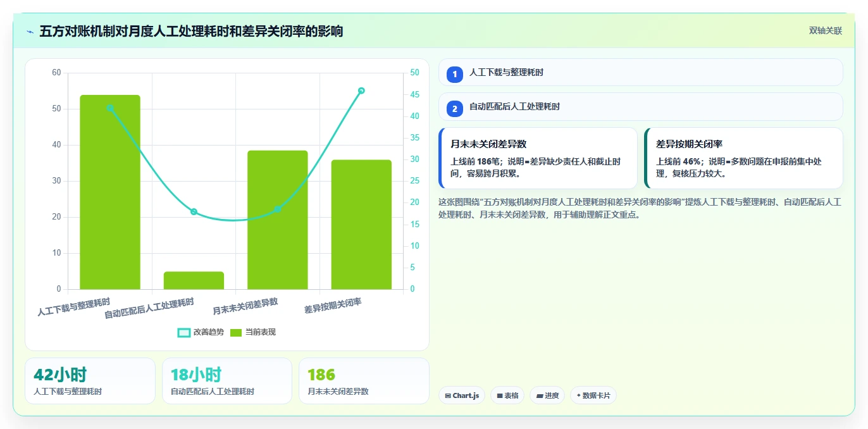Click the tallest green bar for 人工下载与整理耗时
The height and width of the screenshot is (429, 868).
click(x=110, y=192)
